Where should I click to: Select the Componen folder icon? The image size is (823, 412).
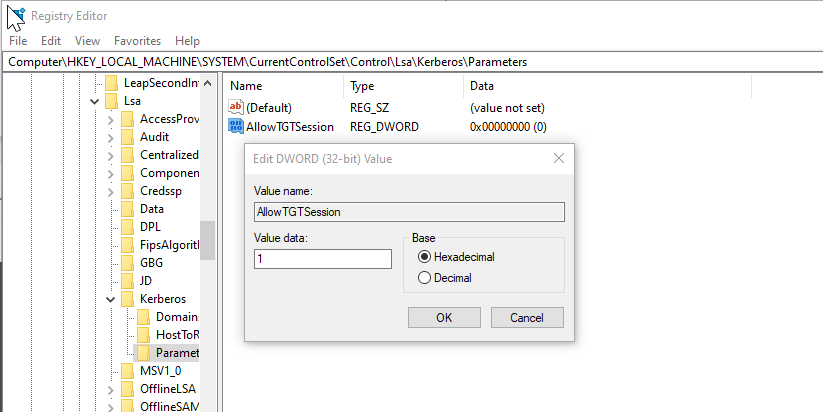coord(128,173)
